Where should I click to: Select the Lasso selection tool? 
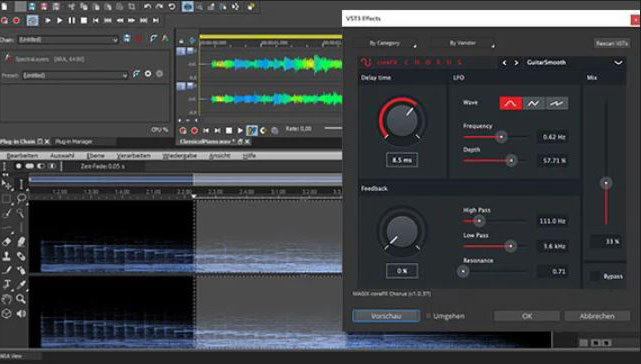point(21,199)
